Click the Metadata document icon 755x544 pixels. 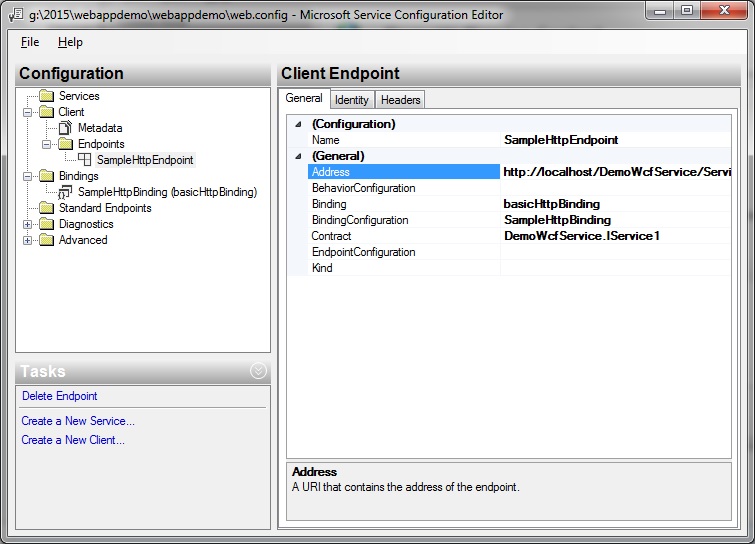[65, 128]
